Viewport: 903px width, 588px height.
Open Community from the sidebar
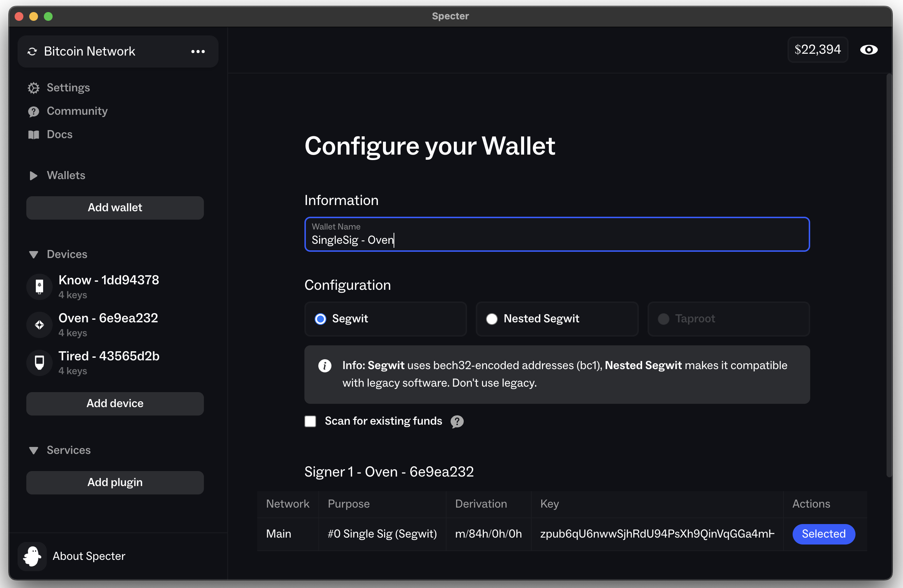[x=77, y=111]
